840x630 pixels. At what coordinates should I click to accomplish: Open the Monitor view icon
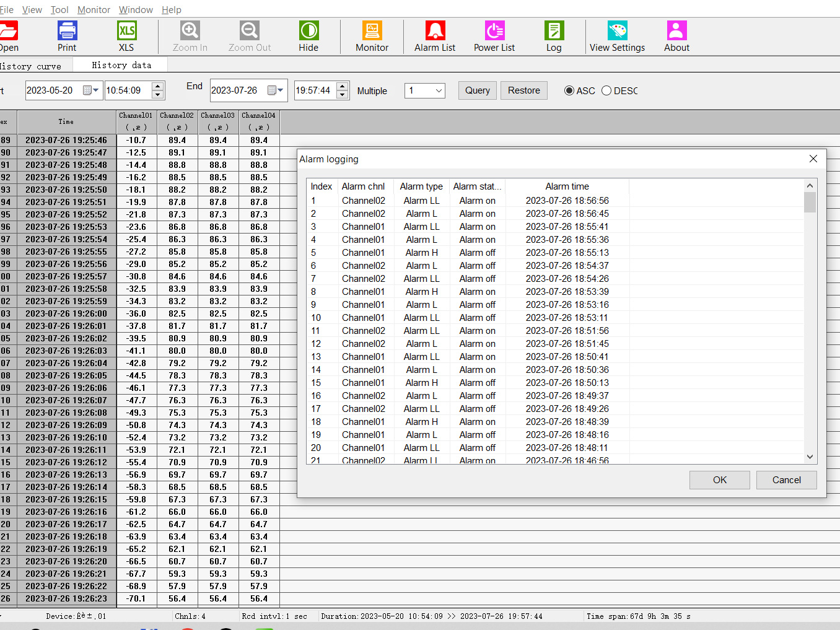click(372, 31)
